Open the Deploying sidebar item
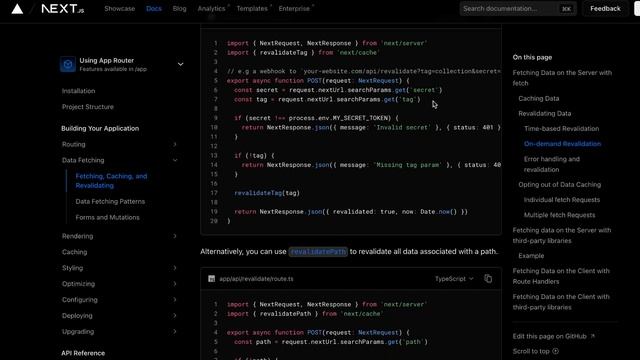 77,316
